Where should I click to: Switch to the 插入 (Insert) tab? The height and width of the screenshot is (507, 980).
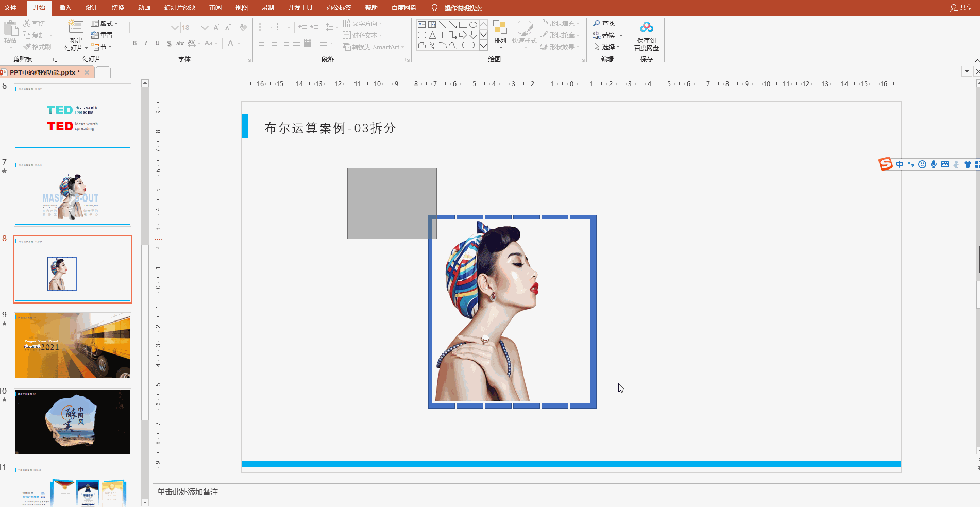(65, 8)
